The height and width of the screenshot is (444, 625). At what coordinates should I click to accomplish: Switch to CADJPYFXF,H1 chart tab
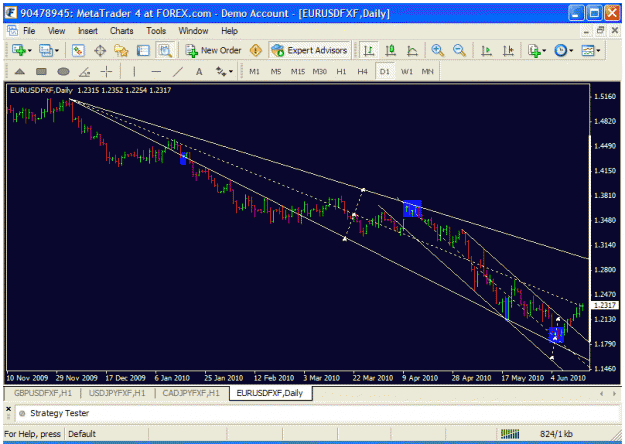click(191, 393)
